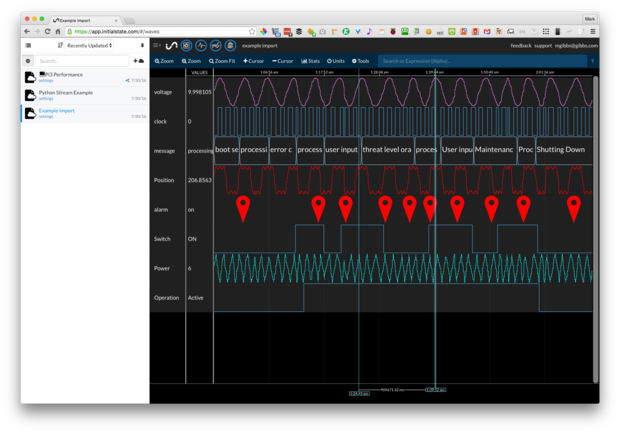Click the Chrome home icon
This screenshot has width=620, height=433.
58,31
